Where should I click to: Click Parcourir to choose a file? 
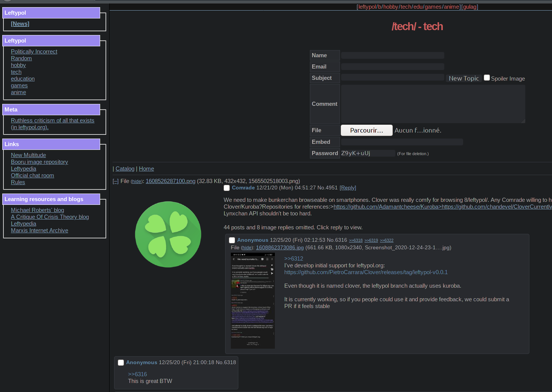coord(366,130)
